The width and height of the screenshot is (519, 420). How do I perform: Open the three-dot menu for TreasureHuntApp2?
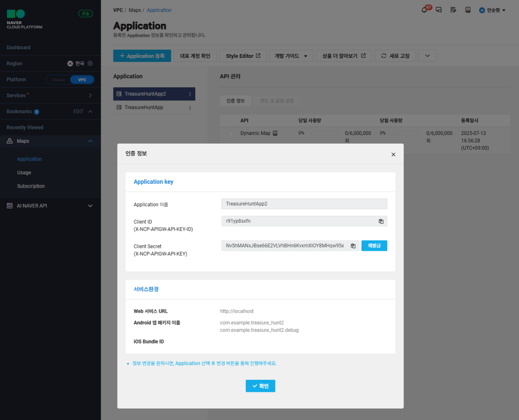tap(189, 94)
